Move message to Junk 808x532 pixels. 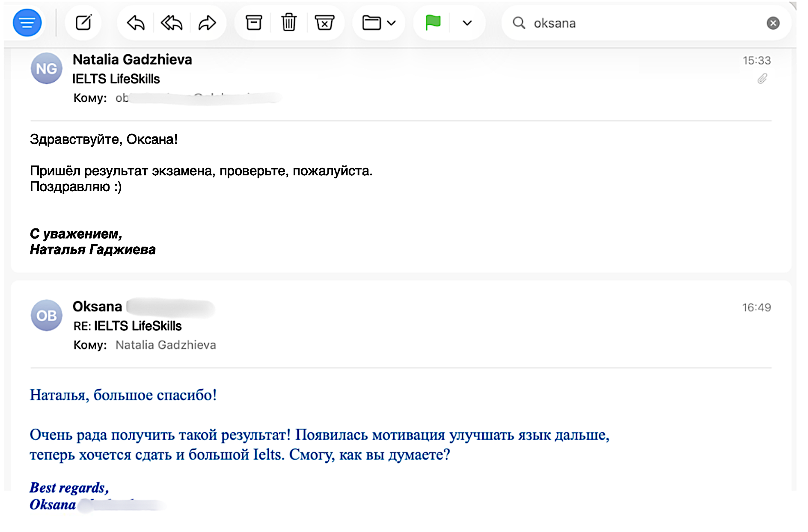324,23
